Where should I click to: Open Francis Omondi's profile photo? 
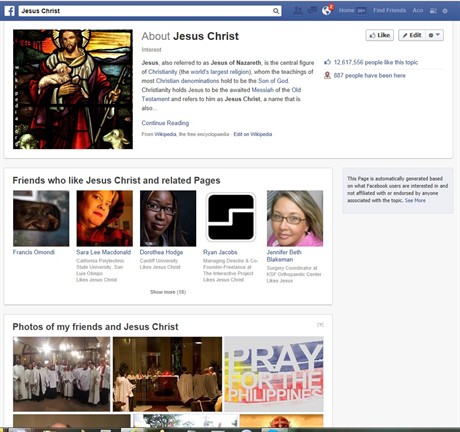tap(41, 218)
